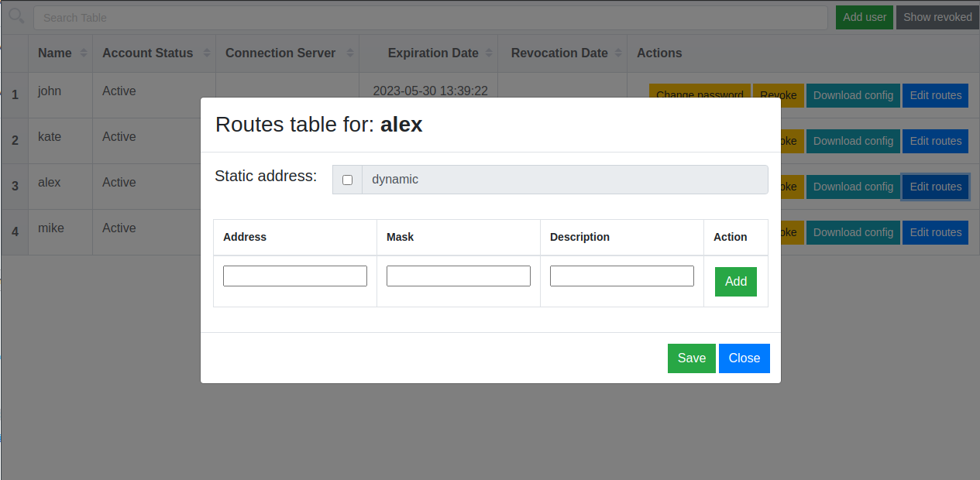This screenshot has width=980, height=480.
Task: Close the routes table dialog
Action: (744, 358)
